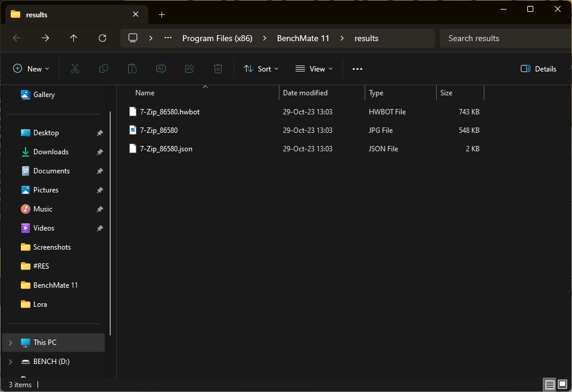The height and width of the screenshot is (392, 572).
Task: Click the Share icon in toolbar
Action: tap(189, 69)
